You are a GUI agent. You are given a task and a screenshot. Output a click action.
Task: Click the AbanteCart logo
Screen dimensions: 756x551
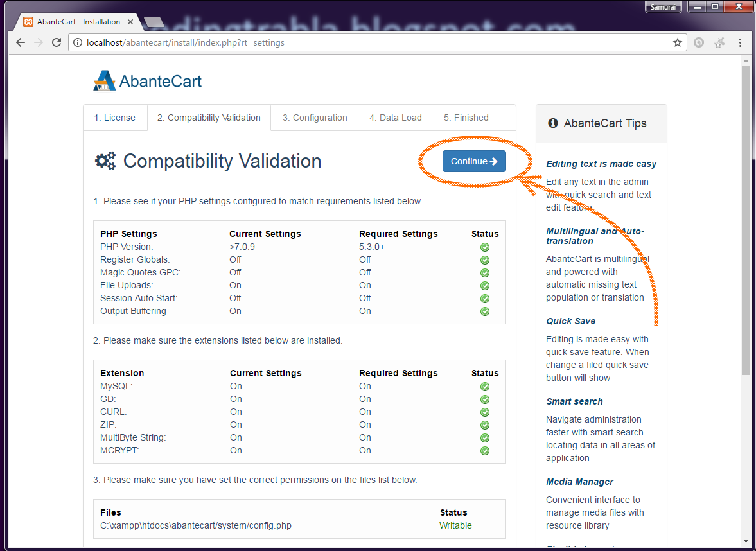point(148,81)
